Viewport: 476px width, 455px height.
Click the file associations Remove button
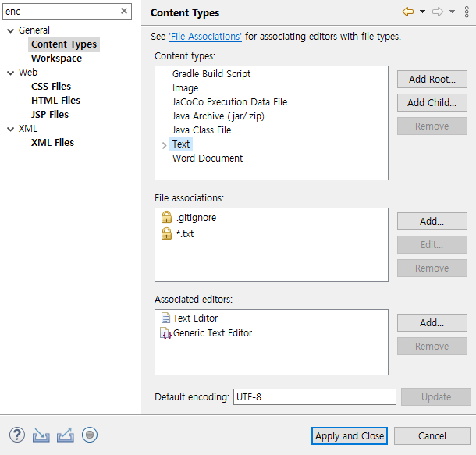[432, 268]
